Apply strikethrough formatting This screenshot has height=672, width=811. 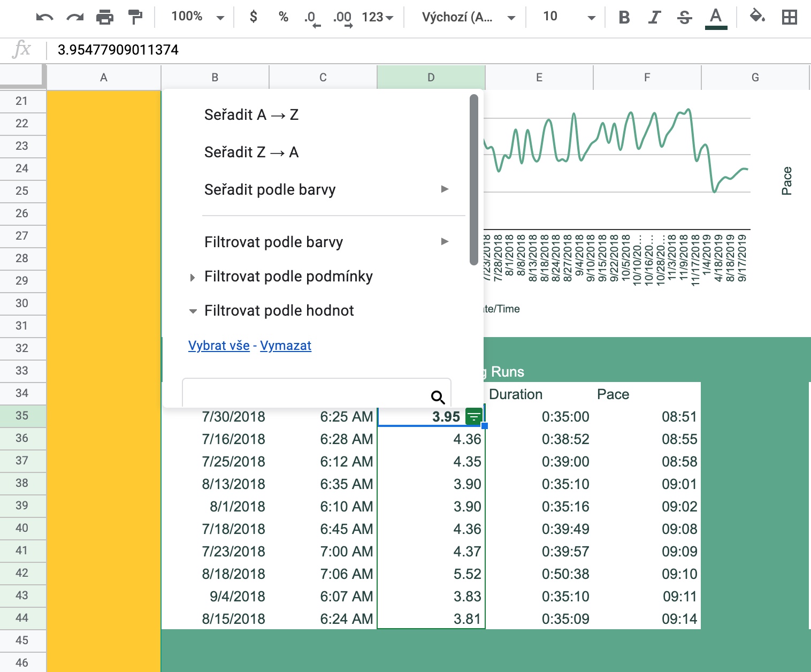tap(684, 18)
